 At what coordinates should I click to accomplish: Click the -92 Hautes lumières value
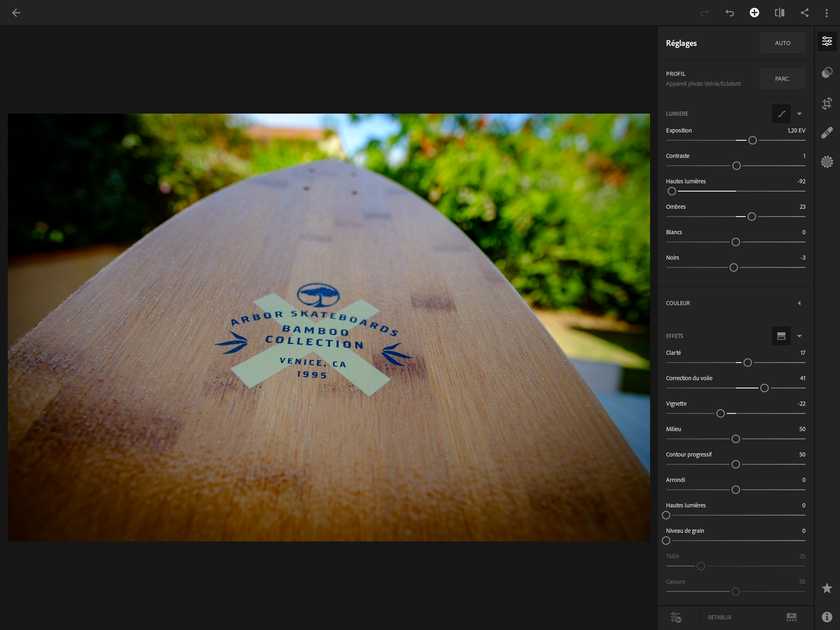pyautogui.click(x=801, y=181)
